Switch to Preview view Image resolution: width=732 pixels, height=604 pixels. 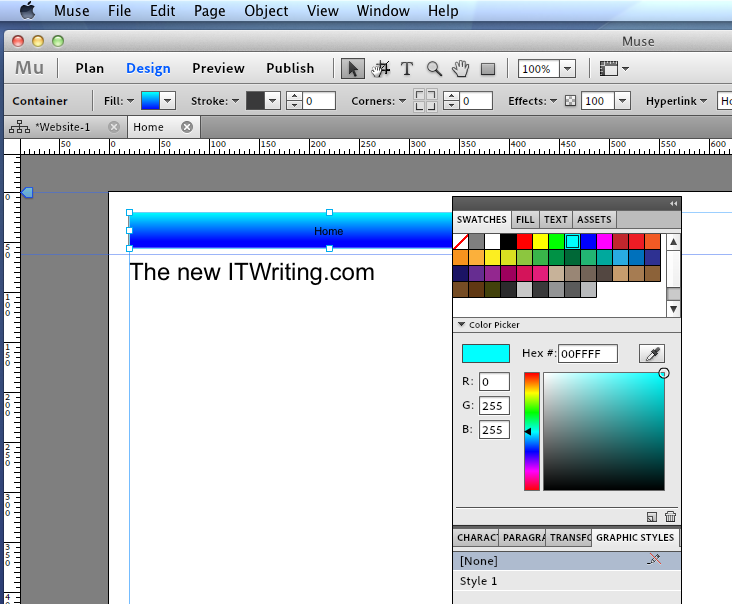point(218,68)
